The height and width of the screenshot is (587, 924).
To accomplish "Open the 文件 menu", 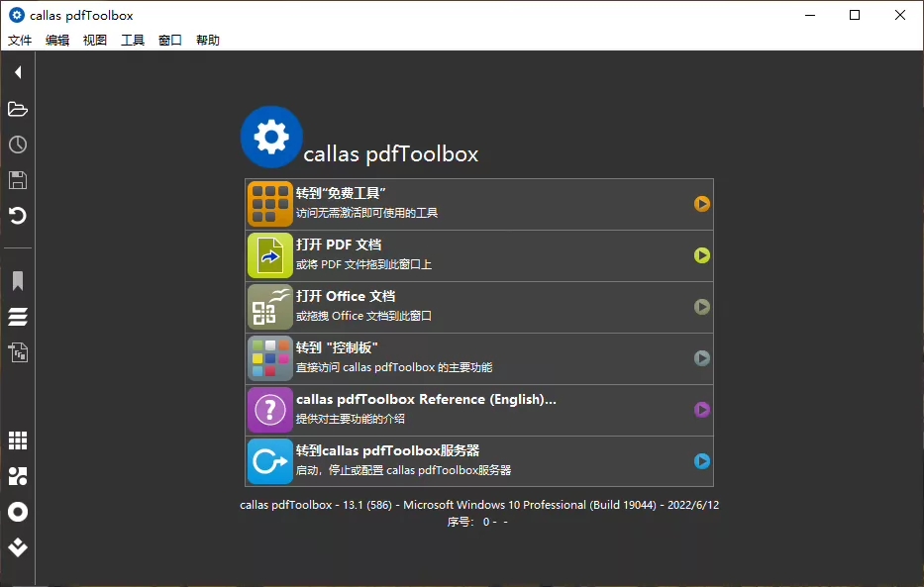I will (x=20, y=40).
